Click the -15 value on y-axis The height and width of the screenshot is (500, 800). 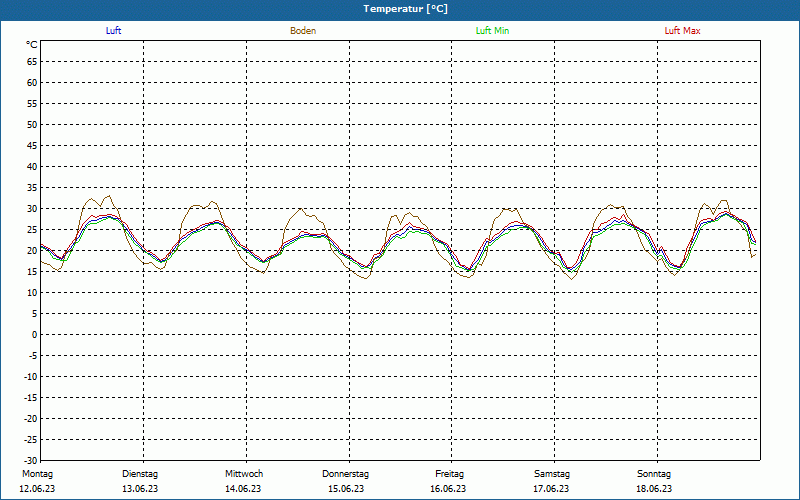31,398
